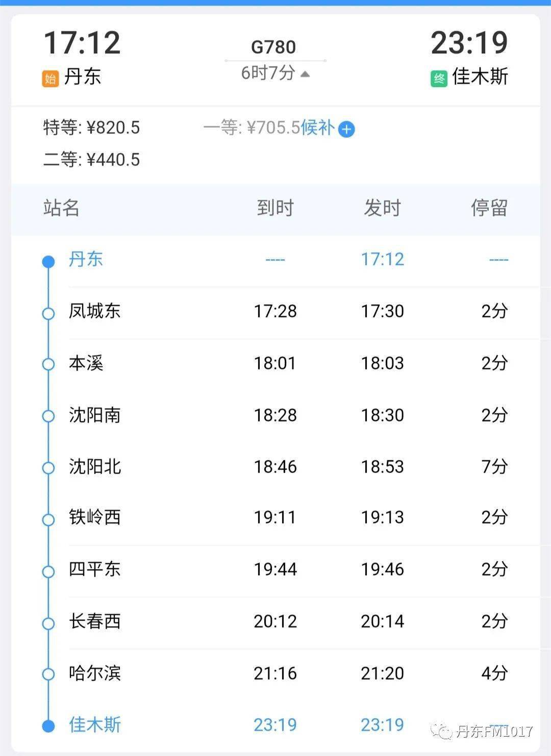
Task: Click the 停留 column header
Action: [489, 208]
